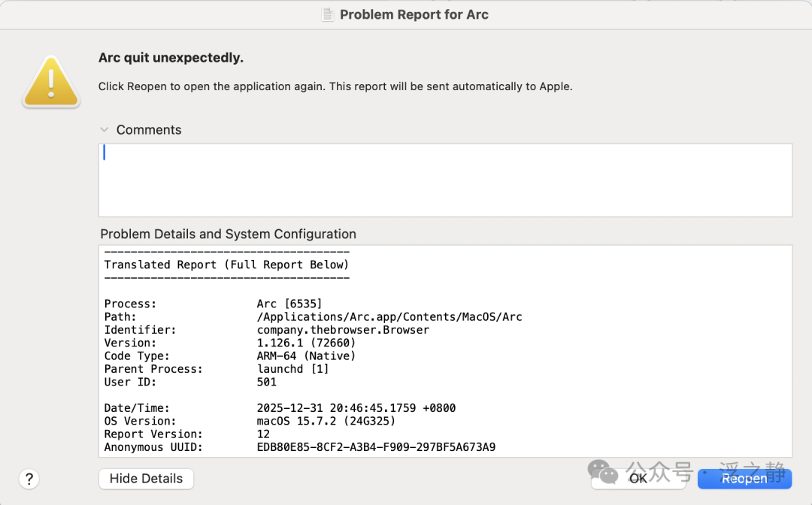Click the yellow warning triangle icon

[x=51, y=82]
